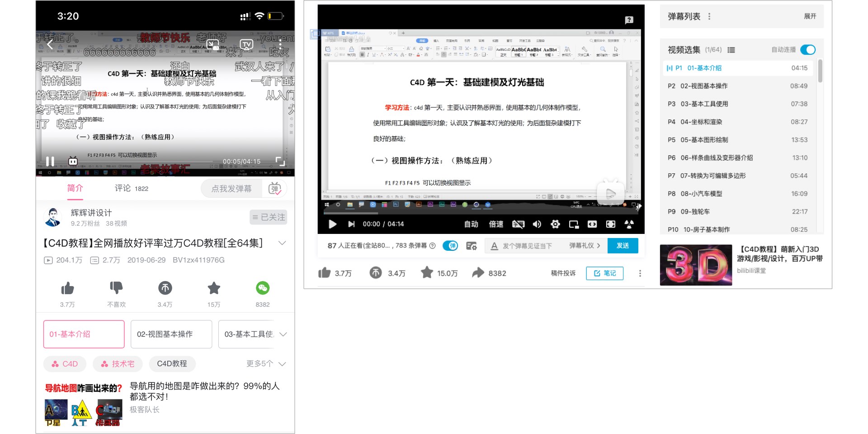The image size is (868, 434).
Task: Open the 倍速 playback speed menu
Action: tap(496, 224)
